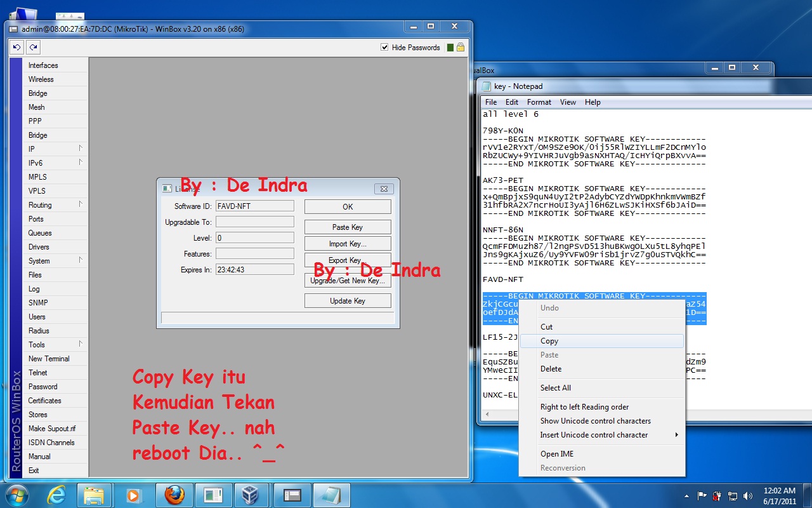Viewport: 812px width, 508px height.
Task: Switch to the Notepad taskbar button
Action: (x=331, y=495)
